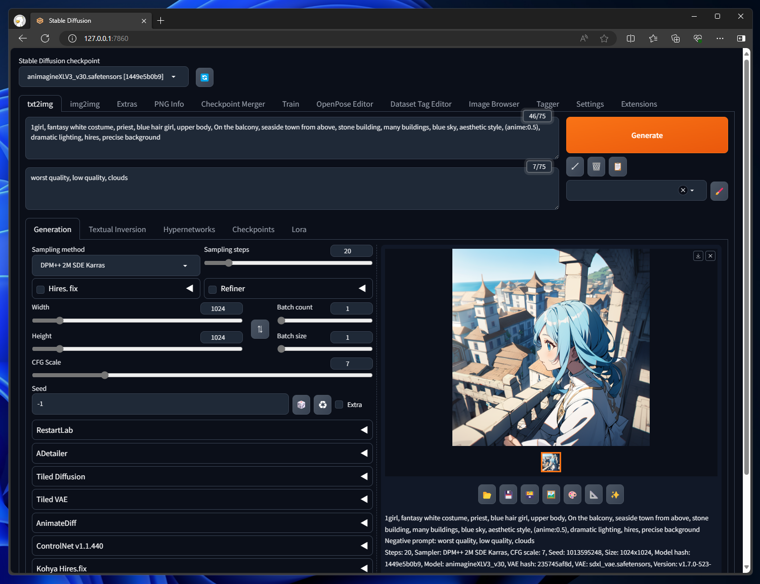The width and height of the screenshot is (760, 584).
Task: Expand ControlNet v1.1.440 section
Action: click(202, 546)
